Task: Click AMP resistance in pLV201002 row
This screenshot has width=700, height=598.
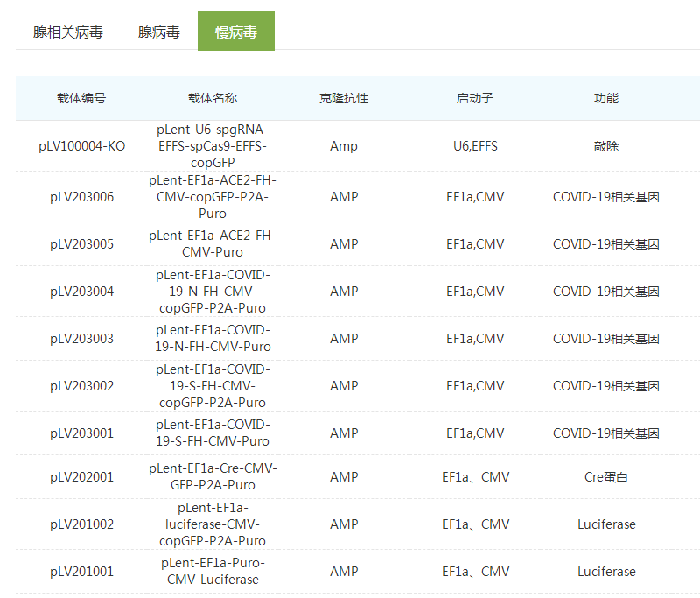Action: point(344,524)
